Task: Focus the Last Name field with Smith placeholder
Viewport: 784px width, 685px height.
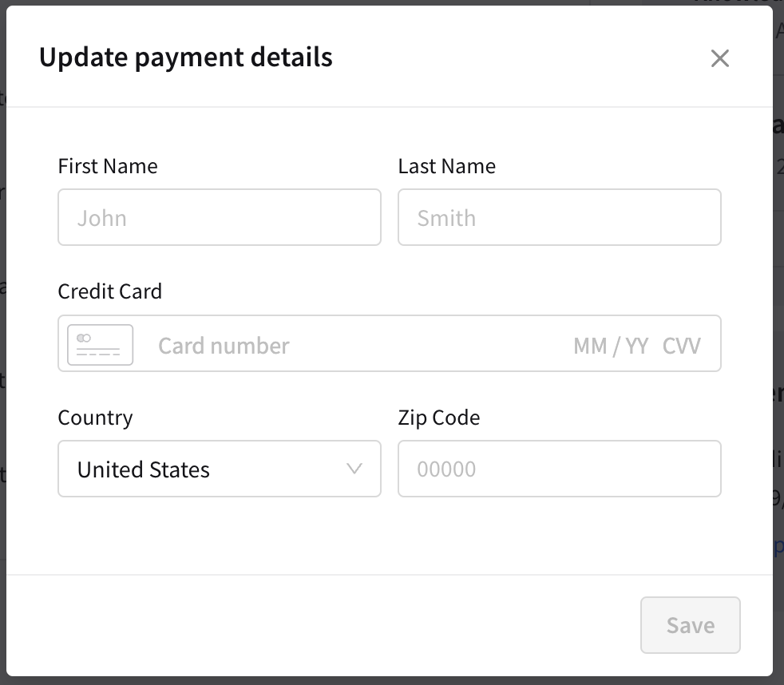Action: (x=560, y=217)
